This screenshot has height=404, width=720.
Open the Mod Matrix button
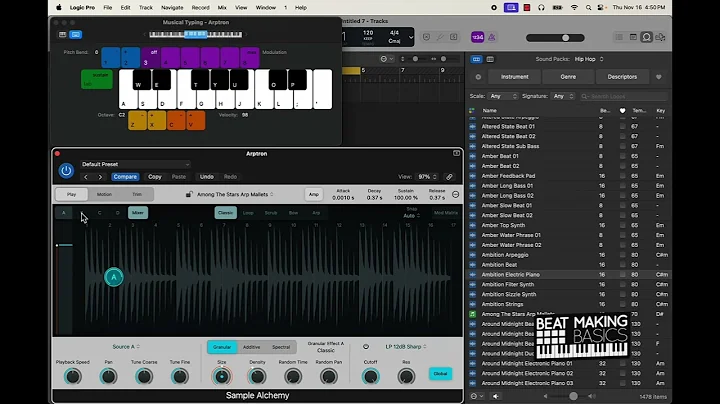pos(446,213)
